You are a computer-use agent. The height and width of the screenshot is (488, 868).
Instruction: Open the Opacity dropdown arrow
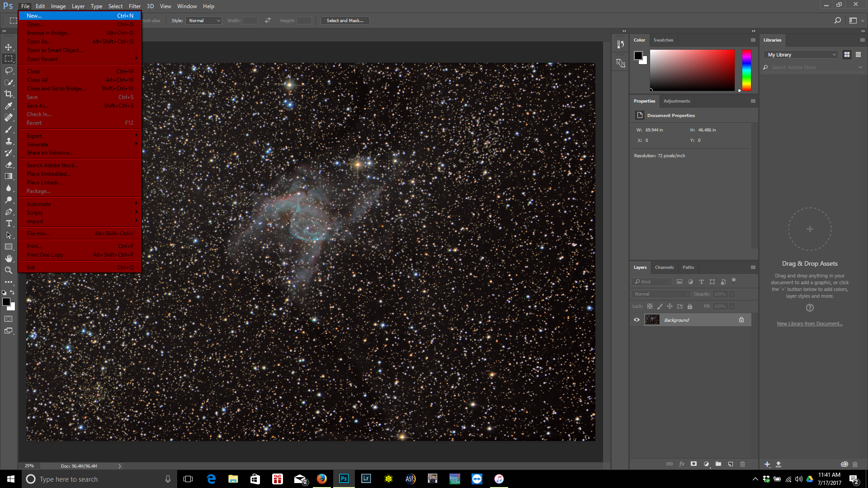[732, 294]
